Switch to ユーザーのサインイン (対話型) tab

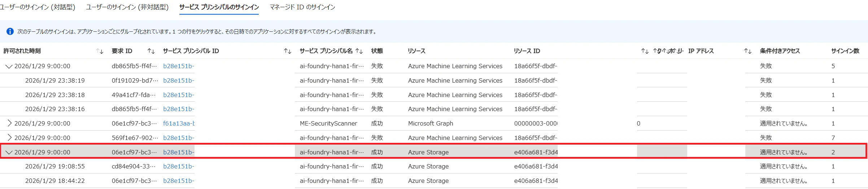[x=37, y=7]
